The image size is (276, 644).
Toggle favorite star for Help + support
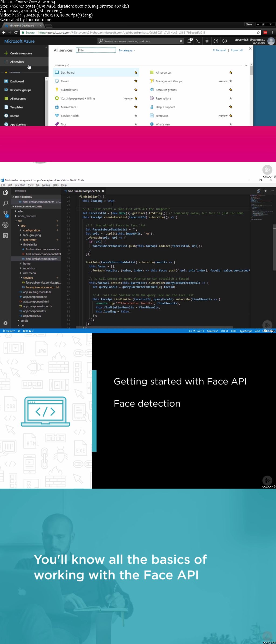[231, 107]
